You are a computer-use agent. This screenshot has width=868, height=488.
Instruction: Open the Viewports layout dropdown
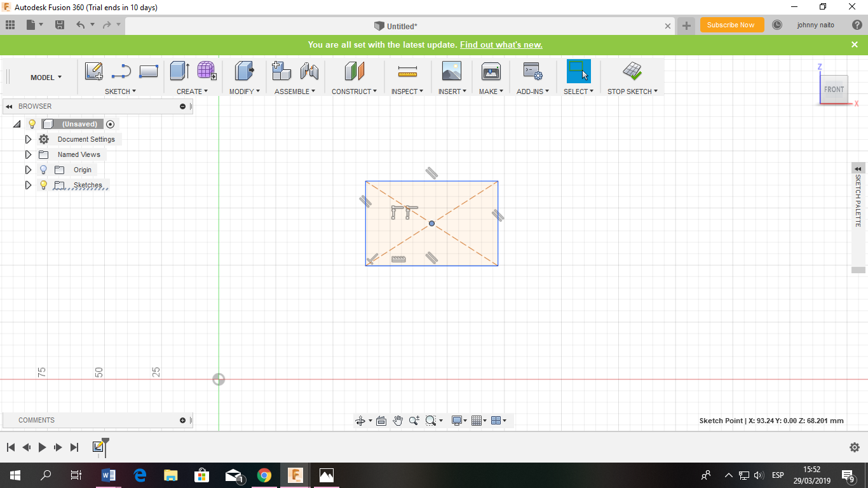click(x=499, y=421)
